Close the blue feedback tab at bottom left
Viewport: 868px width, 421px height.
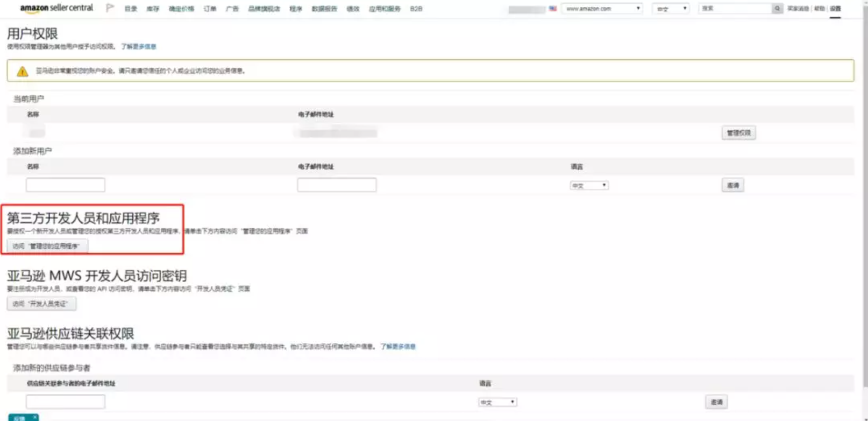pyautogui.click(x=35, y=417)
